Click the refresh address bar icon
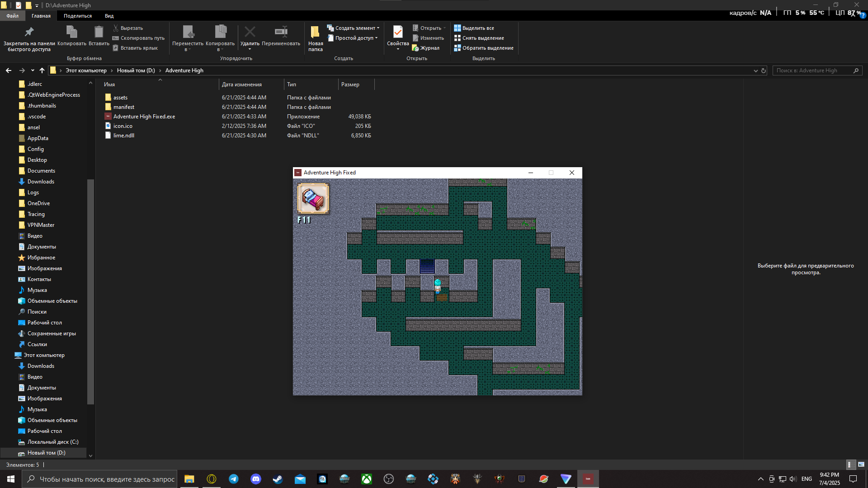The image size is (868, 488). click(x=764, y=70)
